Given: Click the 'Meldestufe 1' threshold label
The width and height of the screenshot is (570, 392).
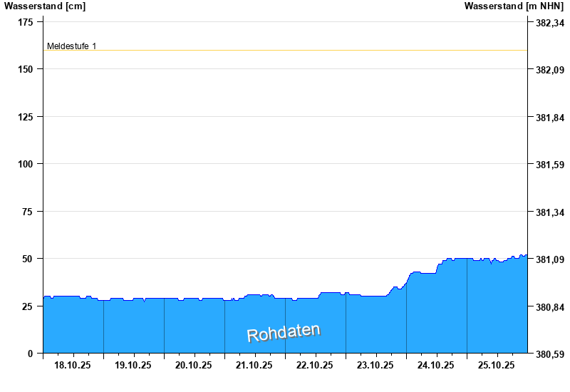Looking at the screenshot, I should pyautogui.click(x=72, y=46).
